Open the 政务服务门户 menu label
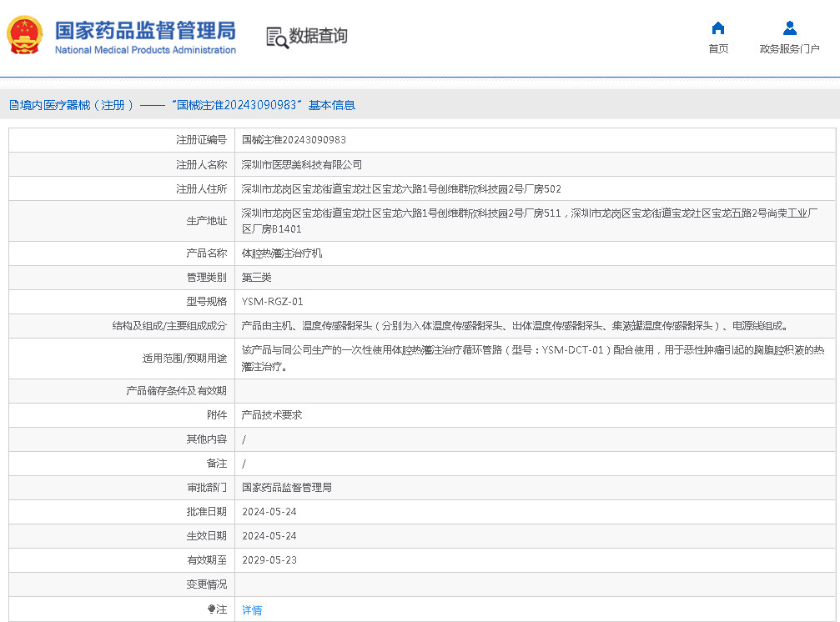The height and width of the screenshot is (622, 840). (789, 49)
